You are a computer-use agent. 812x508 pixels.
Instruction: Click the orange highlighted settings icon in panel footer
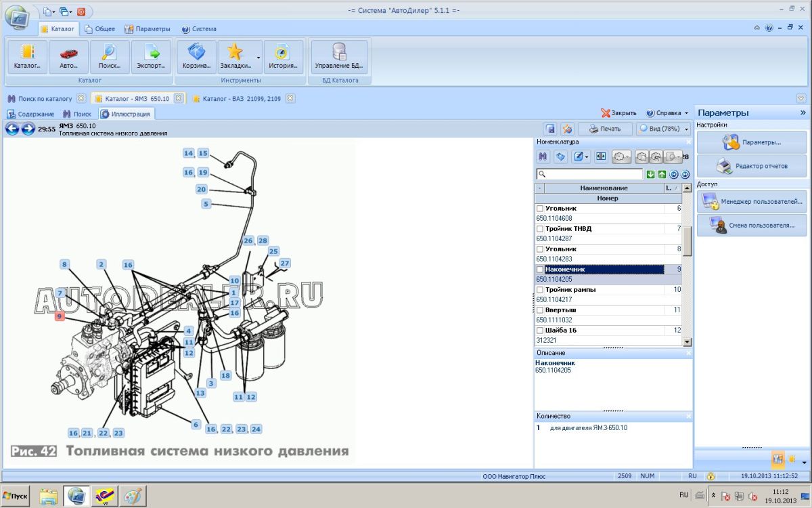(778, 459)
